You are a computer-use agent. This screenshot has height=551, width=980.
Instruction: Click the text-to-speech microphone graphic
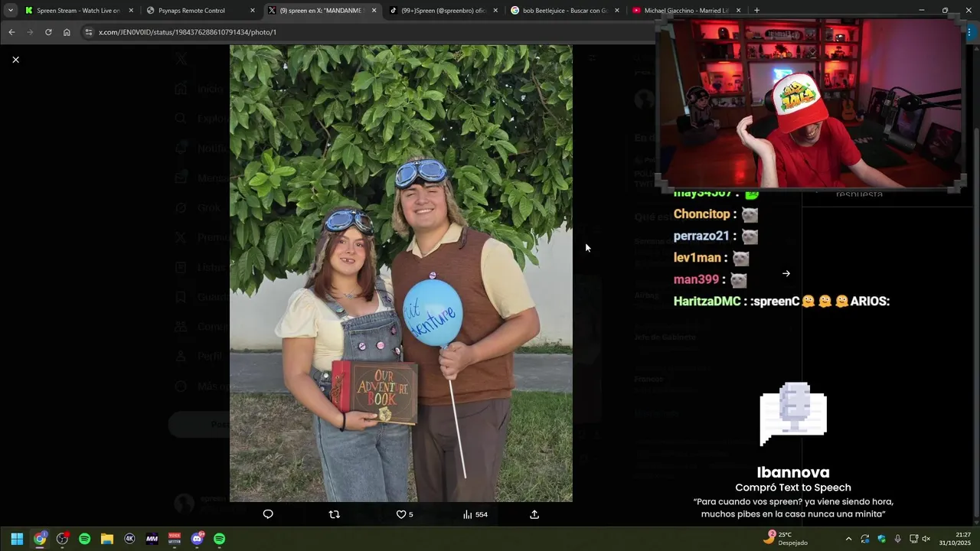pyautogui.click(x=793, y=414)
